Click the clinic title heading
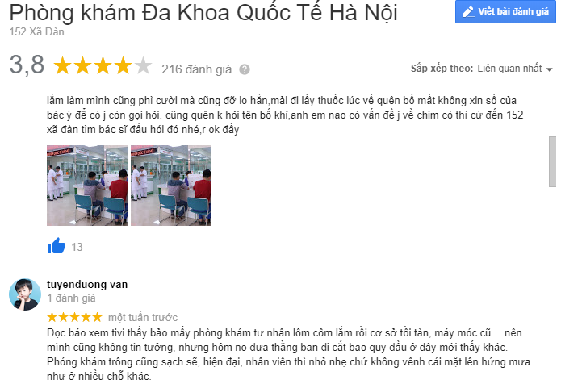The width and height of the screenshot is (582, 392). pyautogui.click(x=203, y=12)
